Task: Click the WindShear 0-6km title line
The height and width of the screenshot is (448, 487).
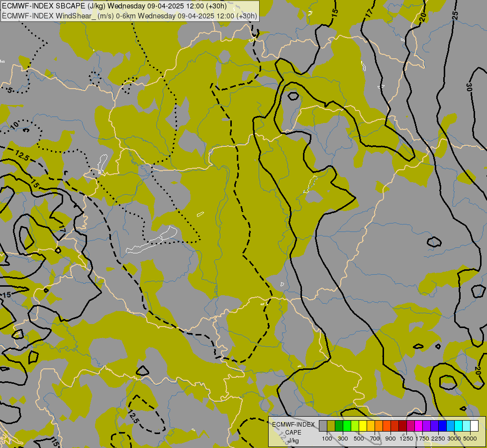Action: 129,16
